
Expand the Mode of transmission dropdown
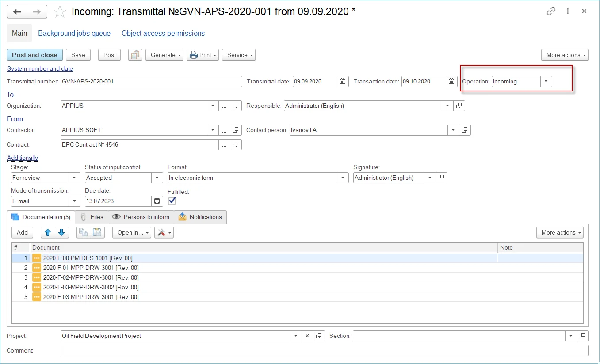click(75, 201)
